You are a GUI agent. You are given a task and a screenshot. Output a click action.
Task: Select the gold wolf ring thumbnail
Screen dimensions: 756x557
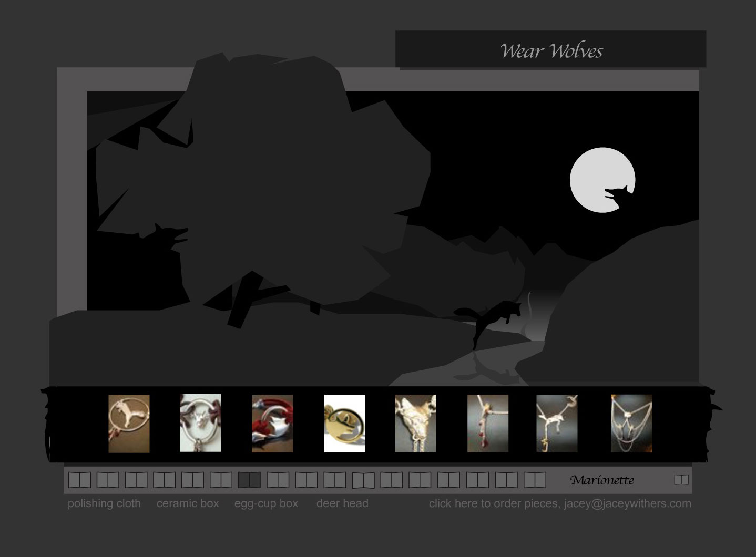344,424
